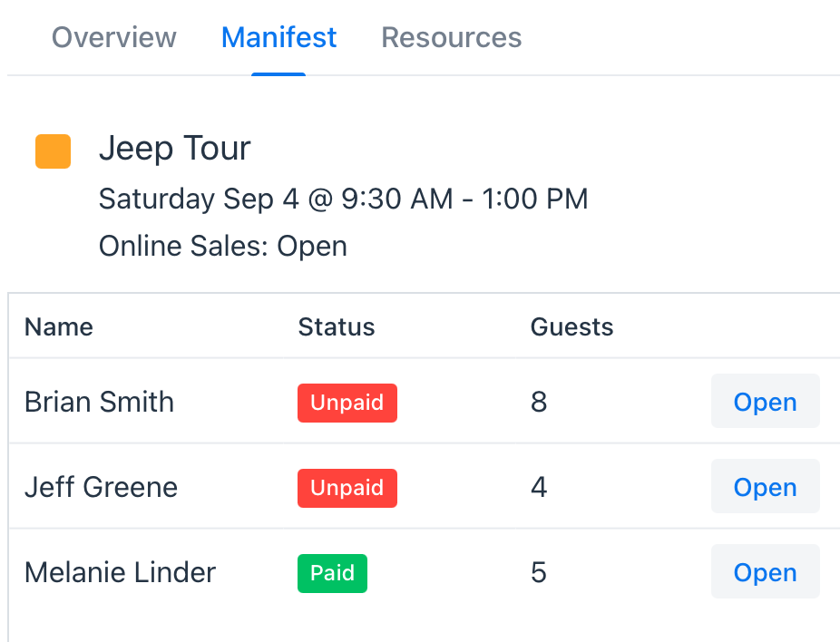The height and width of the screenshot is (642, 840).
Task: Switch to the Overview tab
Action: coord(113,37)
